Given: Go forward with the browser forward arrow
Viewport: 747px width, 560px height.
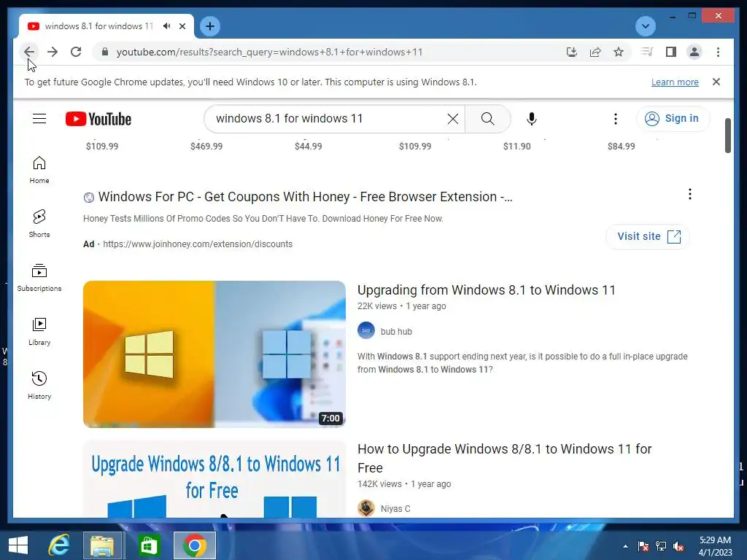Looking at the screenshot, I should [x=53, y=52].
